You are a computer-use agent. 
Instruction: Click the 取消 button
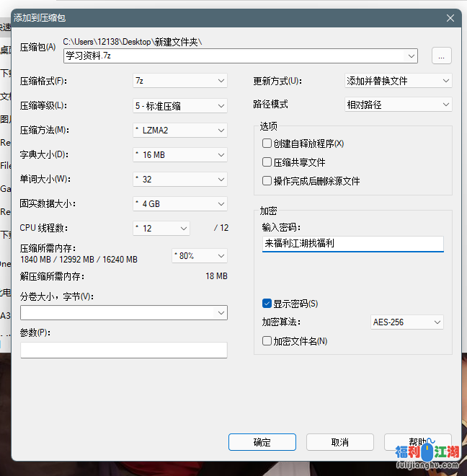340,442
